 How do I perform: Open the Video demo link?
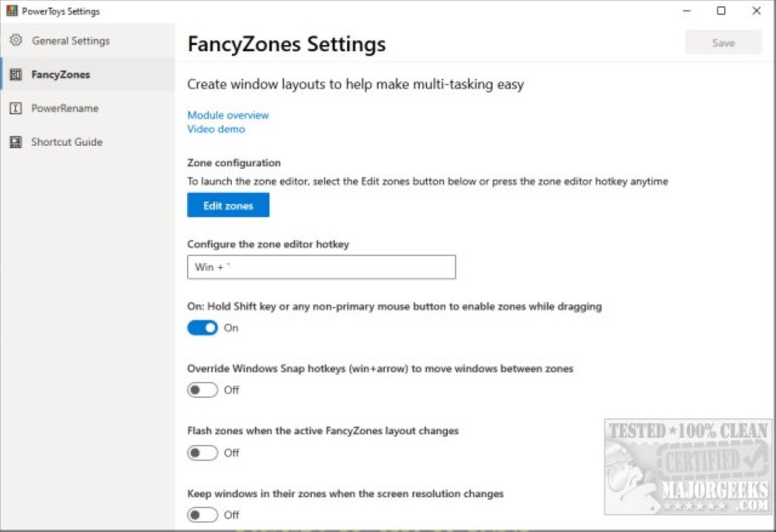click(217, 129)
